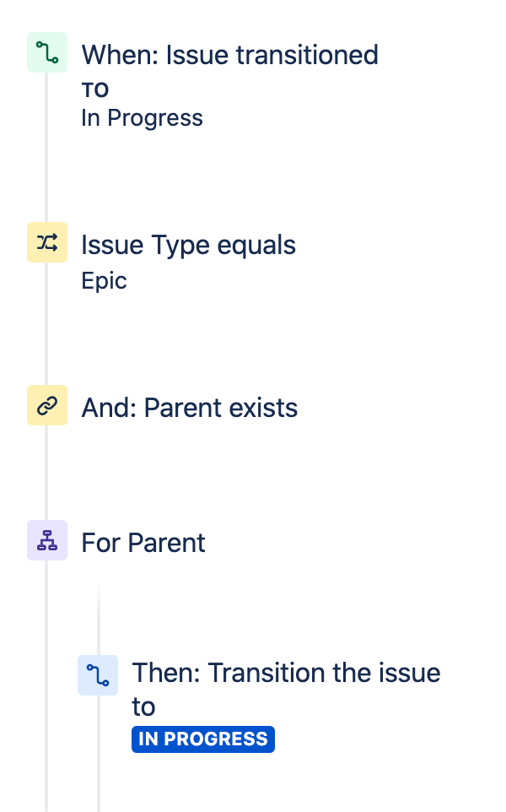This screenshot has width=506, height=812.
Task: Click the 'Epic' condition value
Action: pyautogui.click(x=104, y=281)
